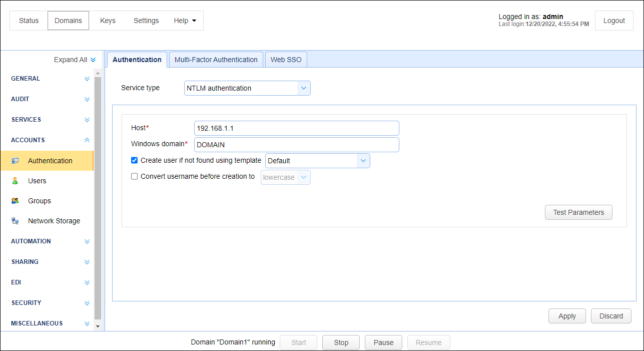Expand the GENERAL section
The image size is (644, 351).
coord(87,79)
